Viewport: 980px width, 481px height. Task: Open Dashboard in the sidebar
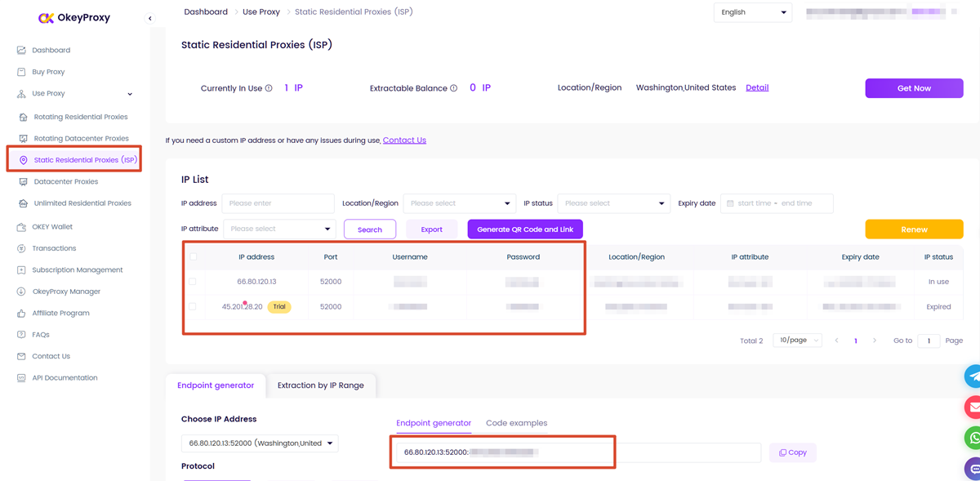click(x=51, y=50)
